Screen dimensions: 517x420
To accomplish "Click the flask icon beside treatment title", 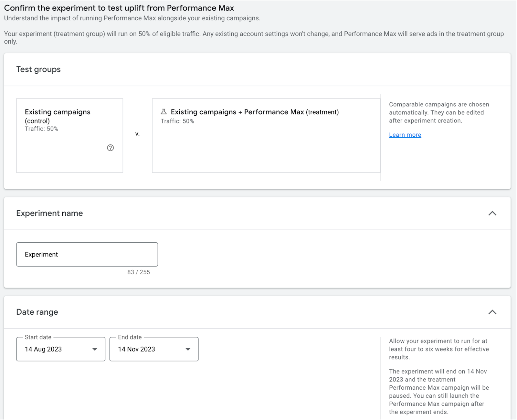I will [x=164, y=112].
